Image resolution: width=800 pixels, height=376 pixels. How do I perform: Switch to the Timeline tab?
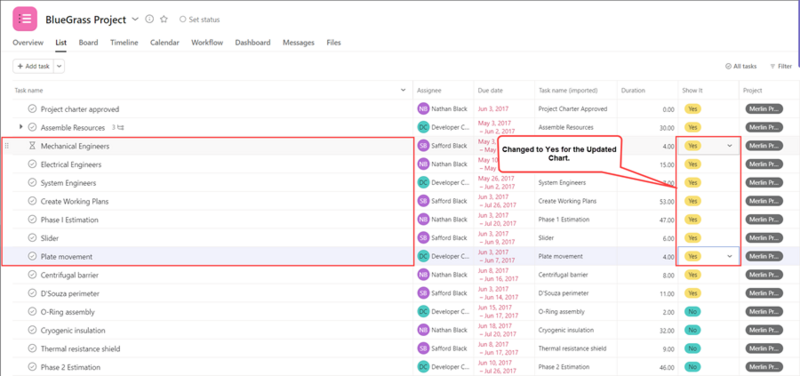124,43
